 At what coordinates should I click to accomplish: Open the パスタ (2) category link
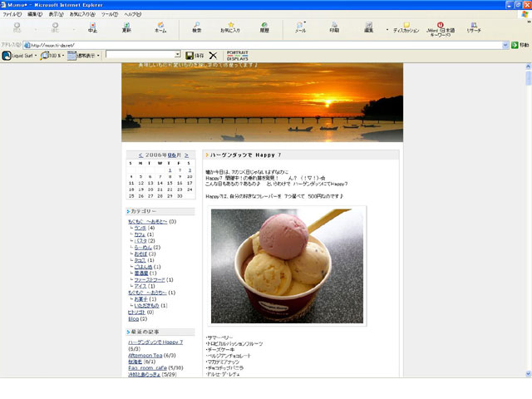click(x=140, y=241)
